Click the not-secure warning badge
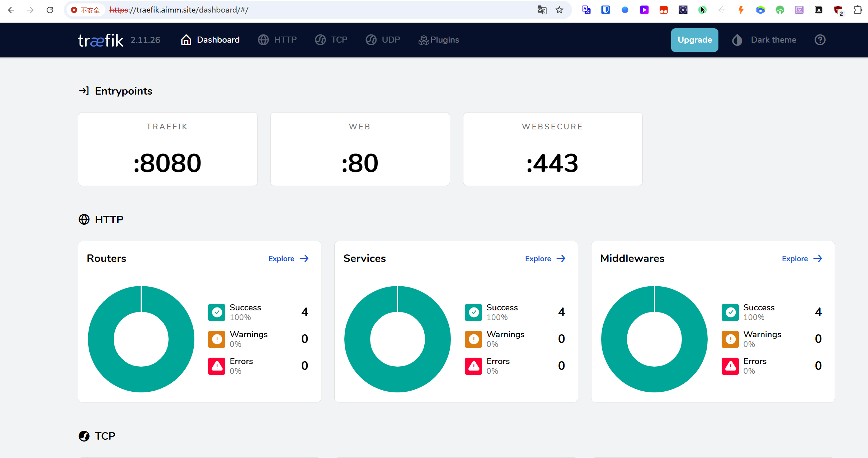The height and width of the screenshot is (458, 868). click(x=85, y=10)
